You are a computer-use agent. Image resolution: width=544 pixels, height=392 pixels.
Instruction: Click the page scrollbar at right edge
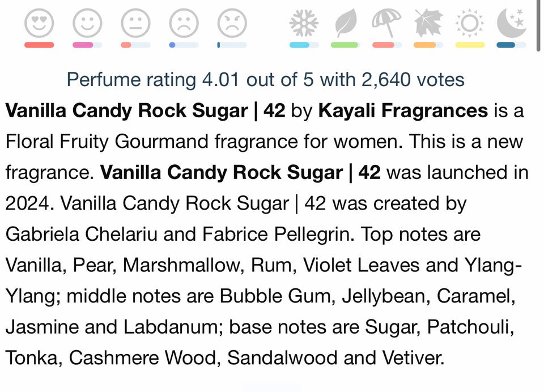click(538, 26)
